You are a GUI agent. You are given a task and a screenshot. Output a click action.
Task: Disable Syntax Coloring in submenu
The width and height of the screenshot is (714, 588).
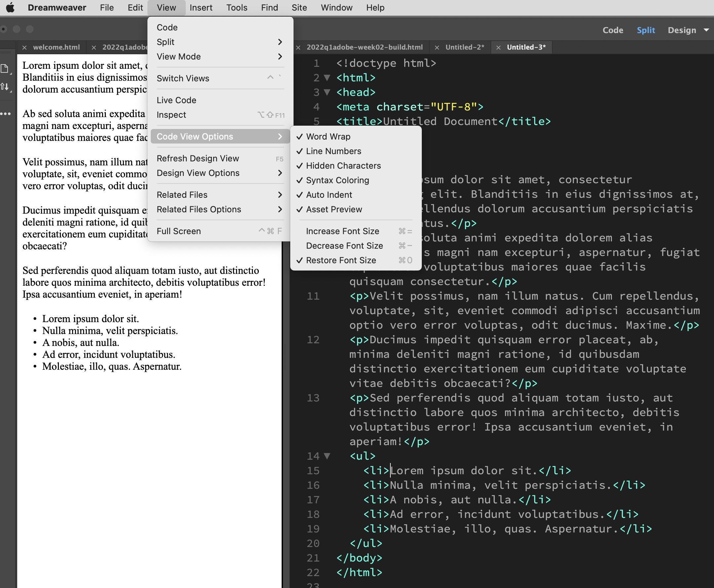tap(337, 180)
